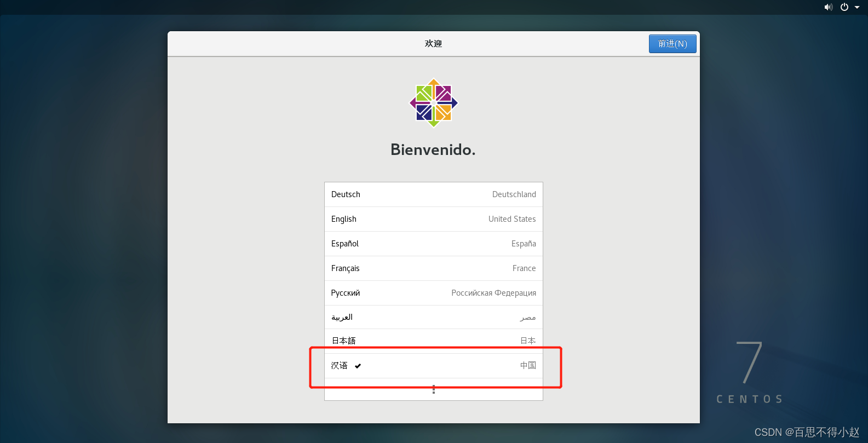Select Deutsch language row
868x443 pixels.
(x=434, y=194)
